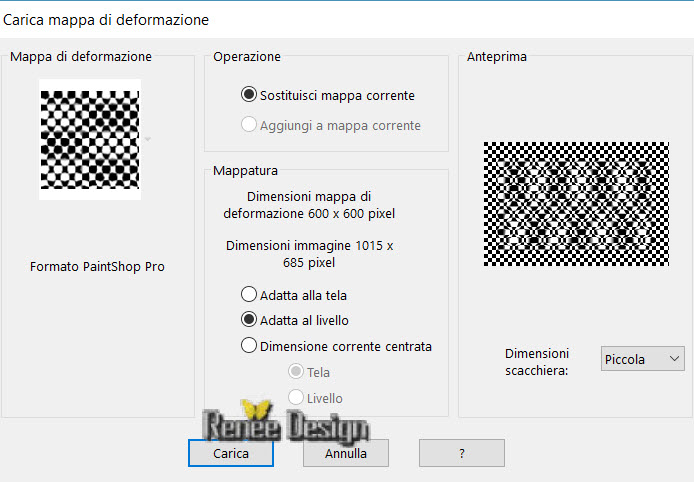Open deformation map thumbnail picker

coord(90,139)
